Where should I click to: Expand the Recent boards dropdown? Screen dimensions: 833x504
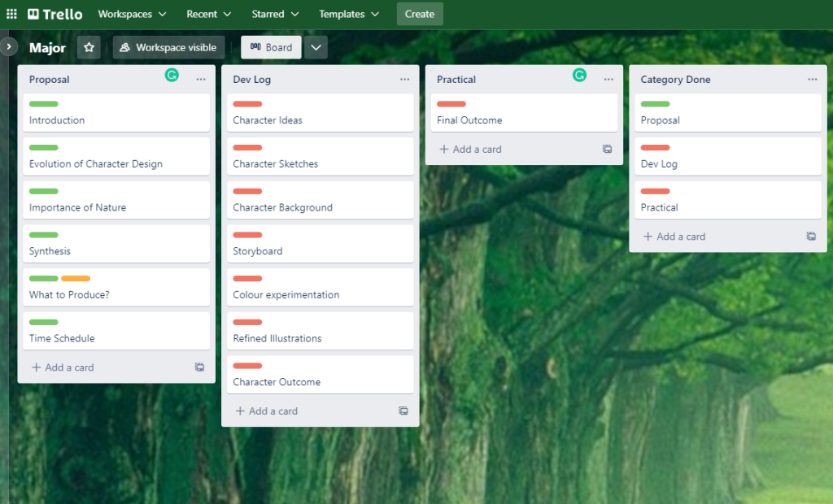208,14
